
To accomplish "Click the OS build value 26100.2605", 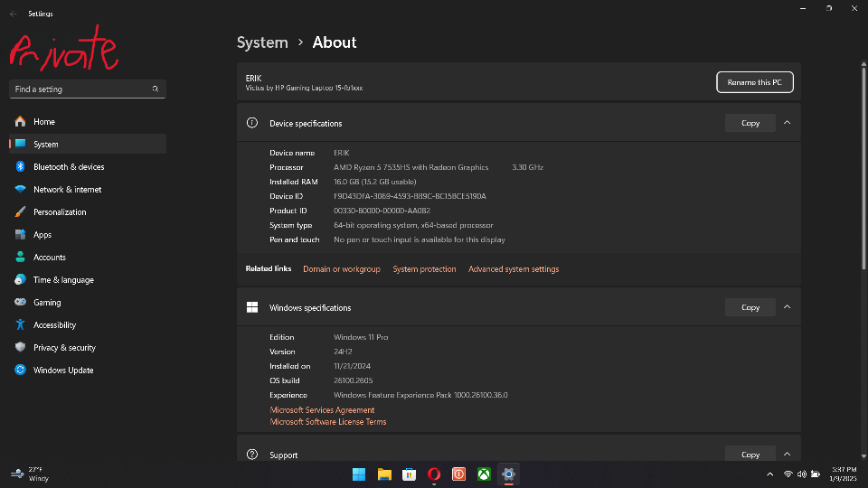I will coord(354,380).
